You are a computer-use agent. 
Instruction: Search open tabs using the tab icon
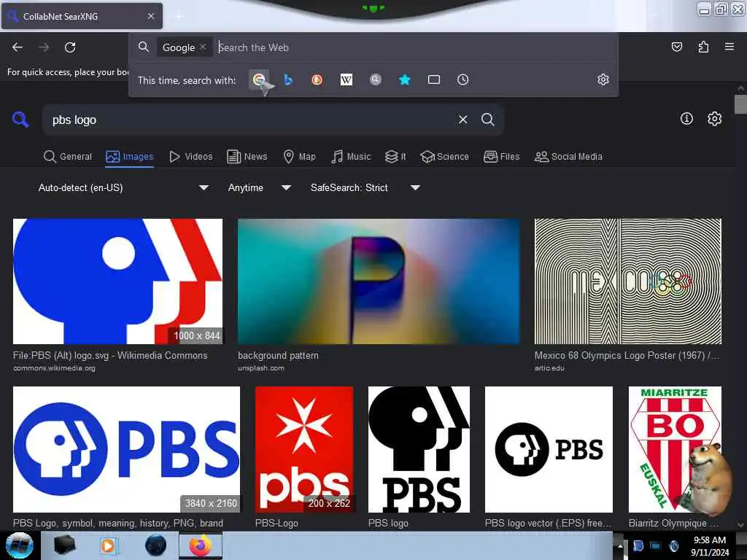(x=433, y=79)
